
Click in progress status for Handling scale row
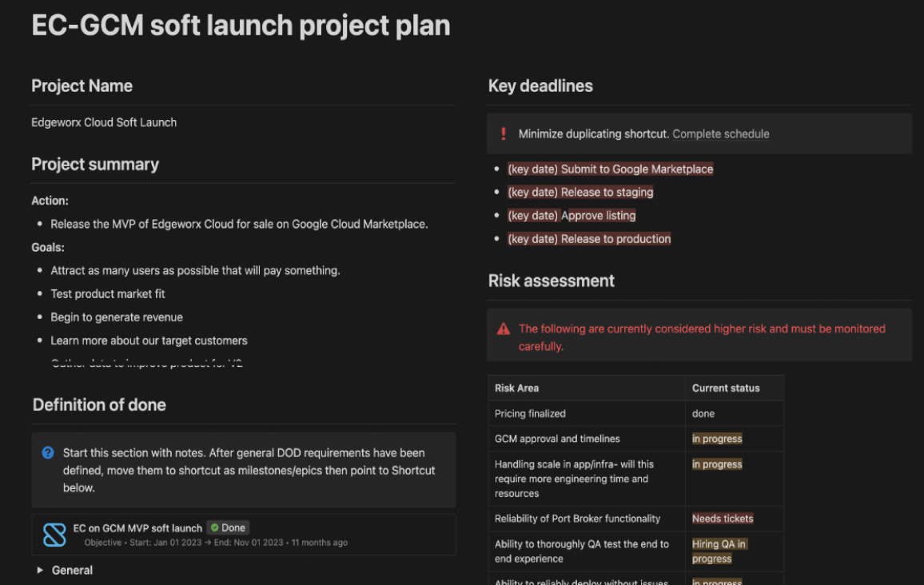[717, 464]
